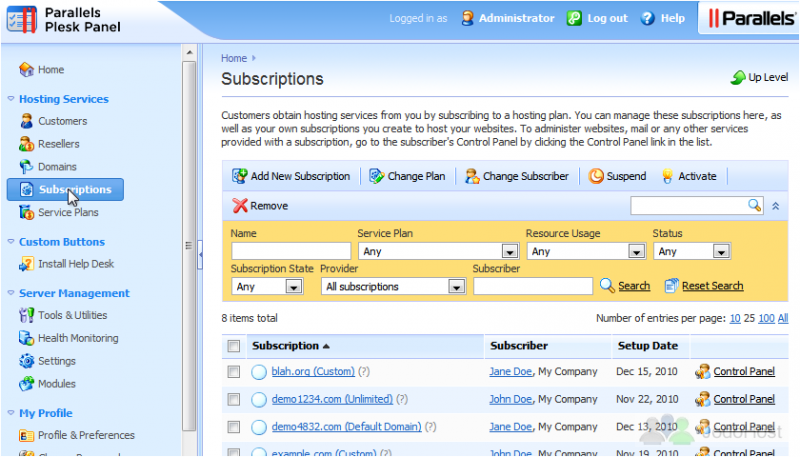Check the box for demo1234.com subscription
Screen dimensions: 800x457
[234, 399]
